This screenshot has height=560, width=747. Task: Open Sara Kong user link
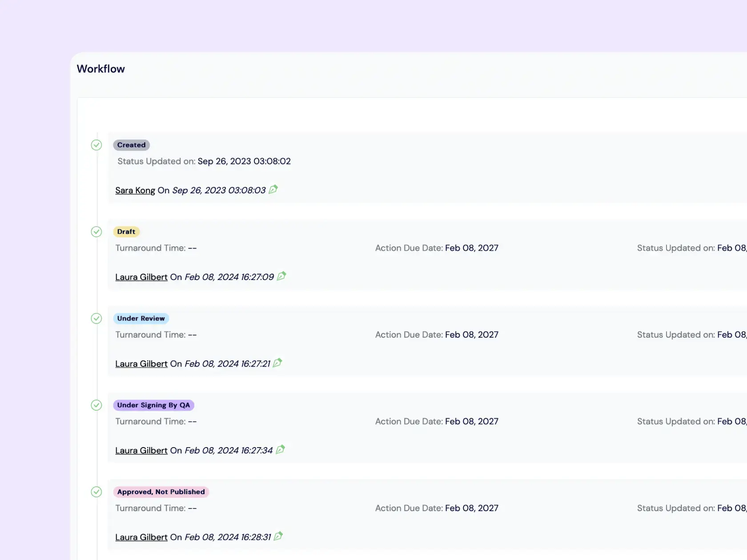tap(135, 190)
